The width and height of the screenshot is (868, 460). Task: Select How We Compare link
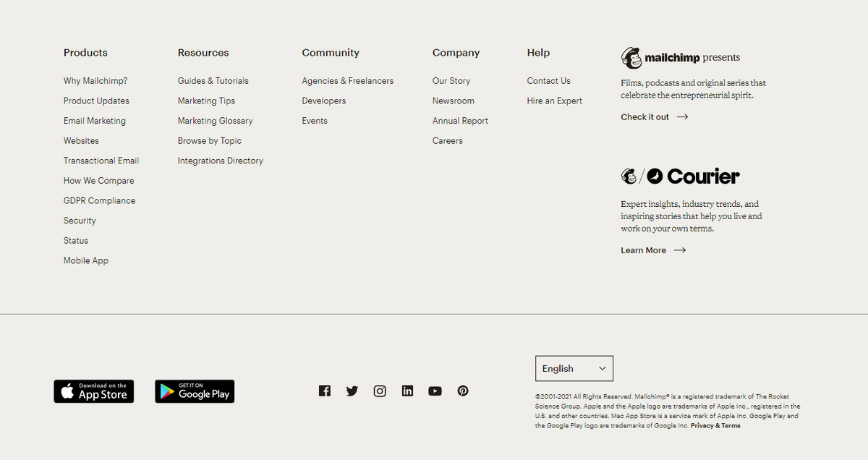pos(99,181)
